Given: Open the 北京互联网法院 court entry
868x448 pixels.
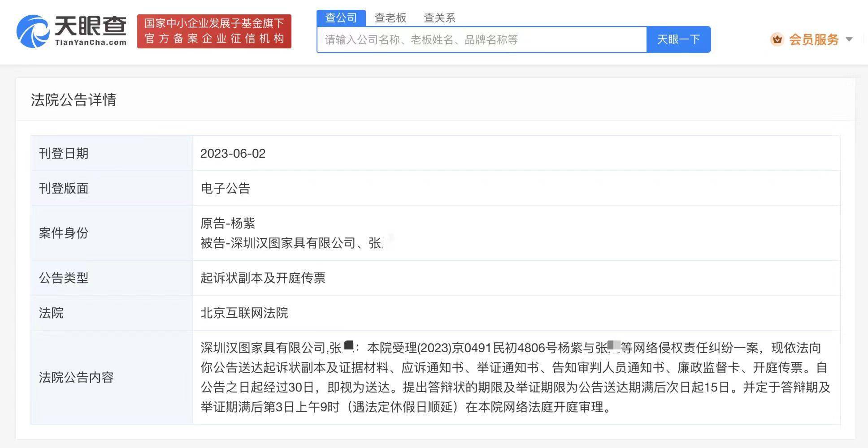Looking at the screenshot, I should [244, 313].
